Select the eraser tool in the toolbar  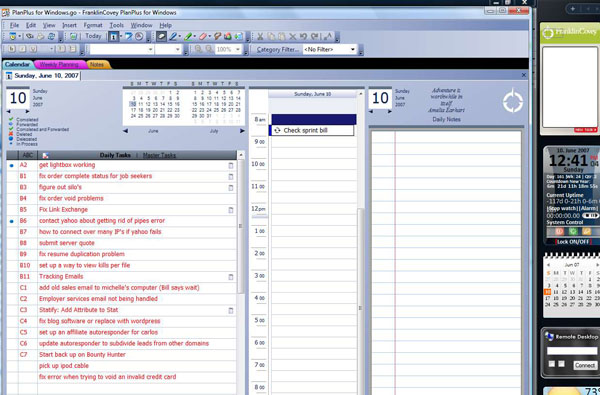(x=203, y=37)
